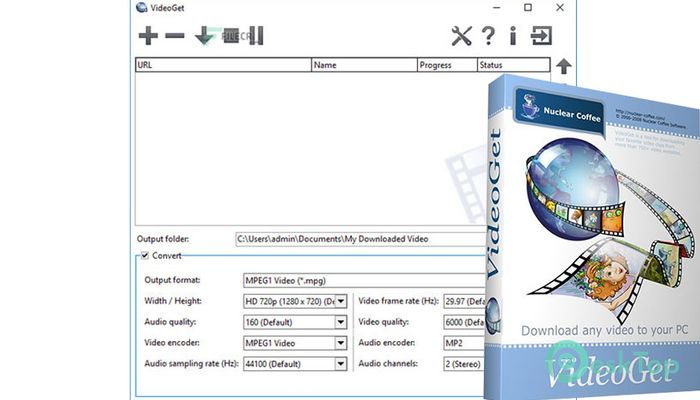Open the Output format combo box

pyautogui.click(x=364, y=281)
